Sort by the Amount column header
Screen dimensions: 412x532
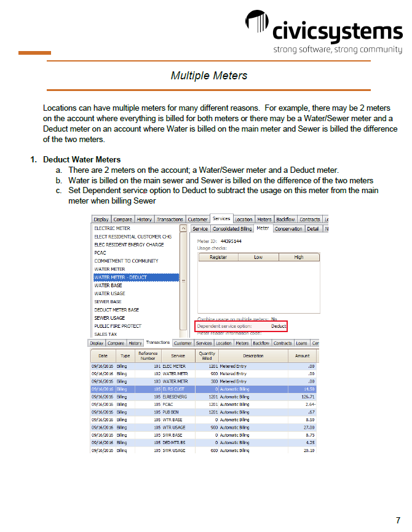[302, 355]
